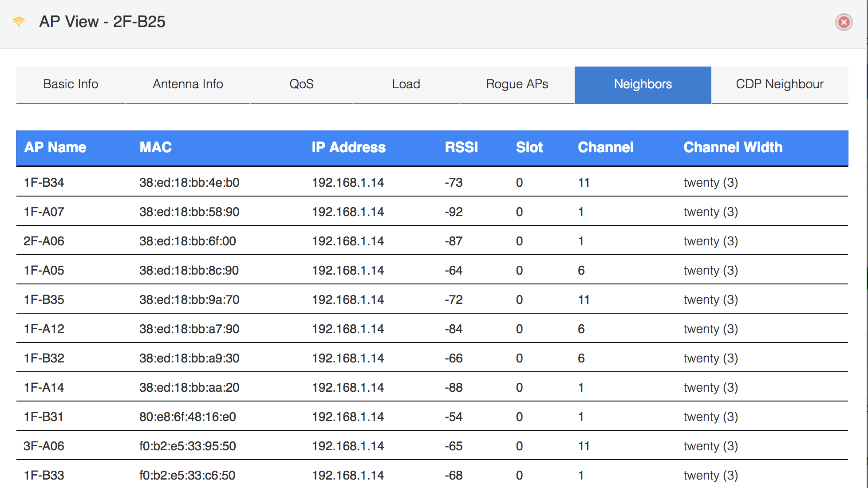Switch to the Basic Info tab

tap(71, 84)
